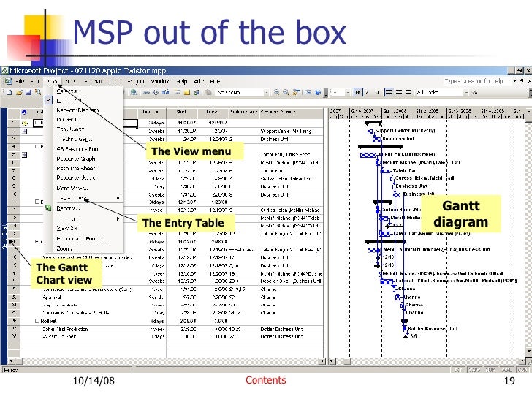Open the All Tasks filter dropdown
The height and width of the screenshot is (399, 532).
click(466, 92)
